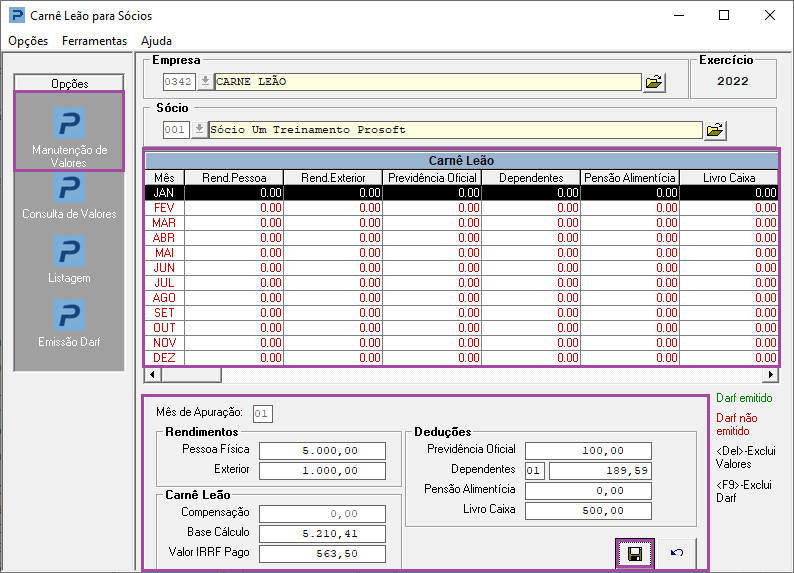
Task: Click the Carnê Leão table title bar
Action: 461,160
